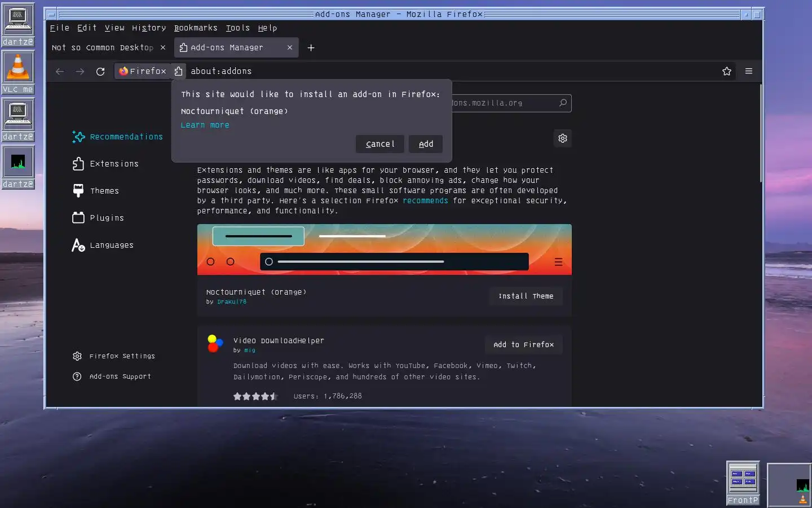Close the Not so Common Desktop tab
Screen dimensions: 812x508
point(163,47)
